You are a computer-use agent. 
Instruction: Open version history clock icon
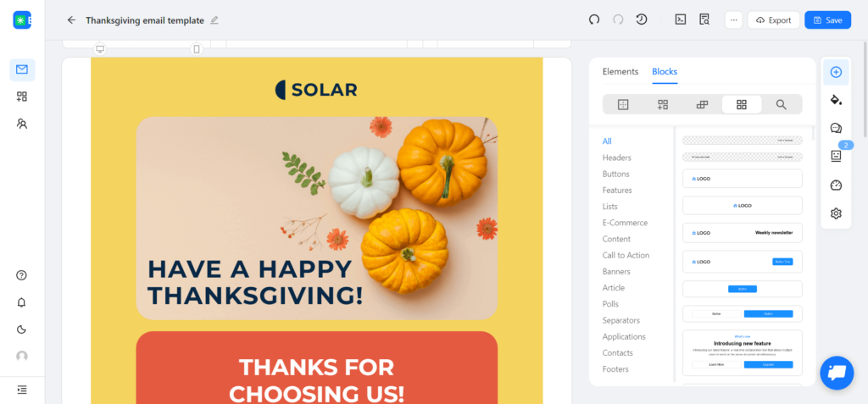(x=642, y=20)
